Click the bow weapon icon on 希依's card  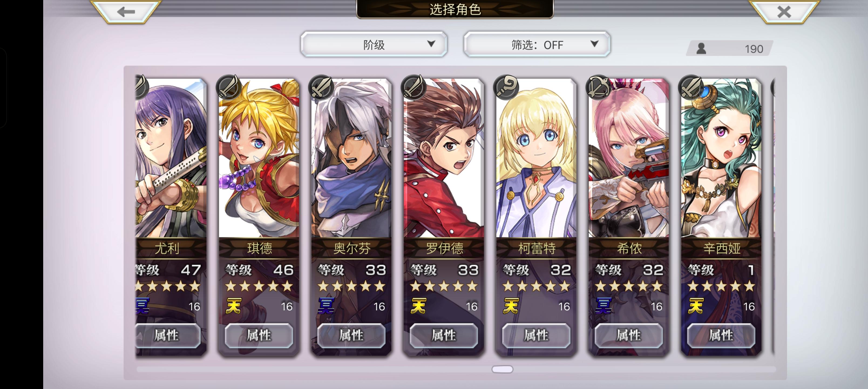click(x=599, y=87)
